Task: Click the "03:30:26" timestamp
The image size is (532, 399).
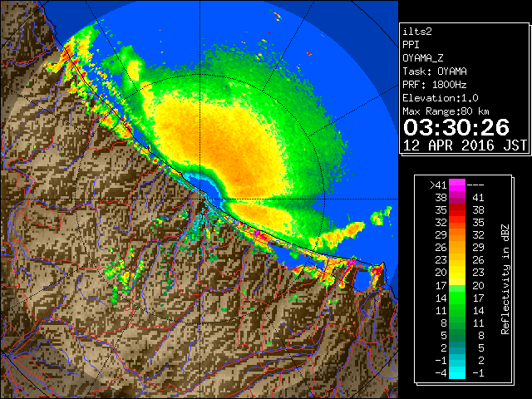Action: 456,127
